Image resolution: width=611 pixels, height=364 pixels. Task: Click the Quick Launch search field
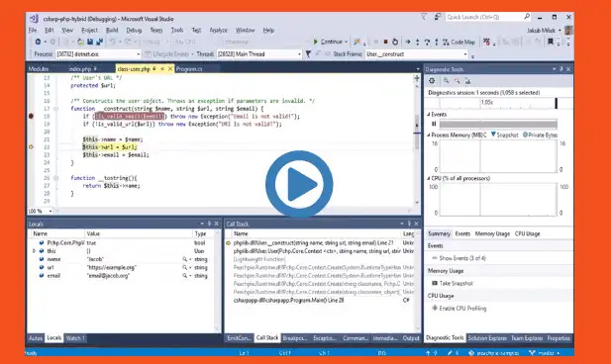(x=488, y=17)
